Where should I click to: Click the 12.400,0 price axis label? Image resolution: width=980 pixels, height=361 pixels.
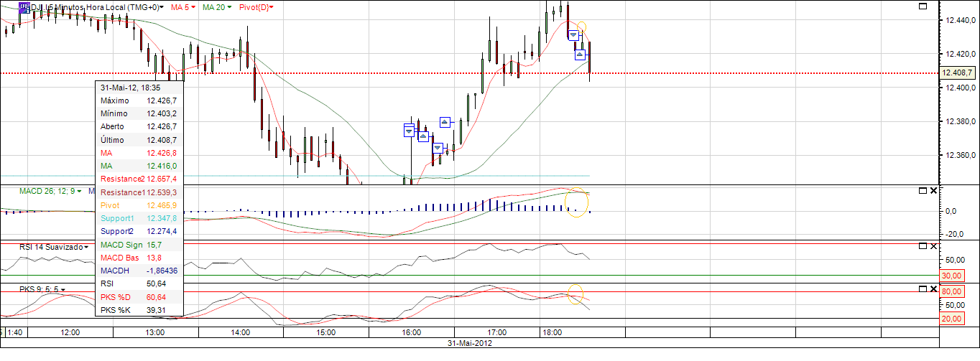pyautogui.click(x=961, y=88)
